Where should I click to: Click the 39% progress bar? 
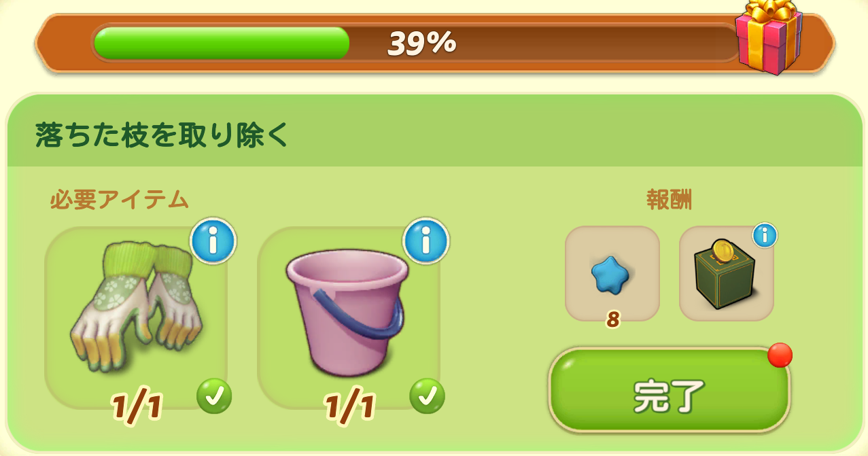[x=416, y=43]
